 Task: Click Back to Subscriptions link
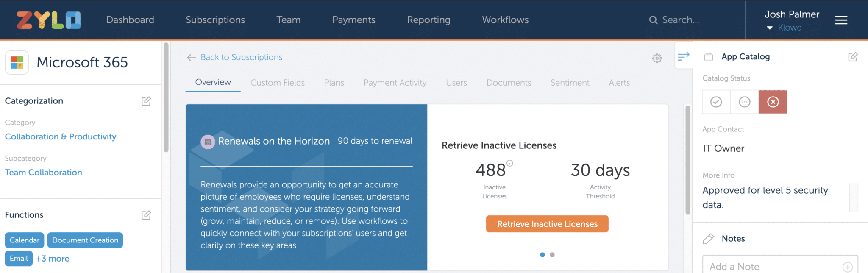242,57
